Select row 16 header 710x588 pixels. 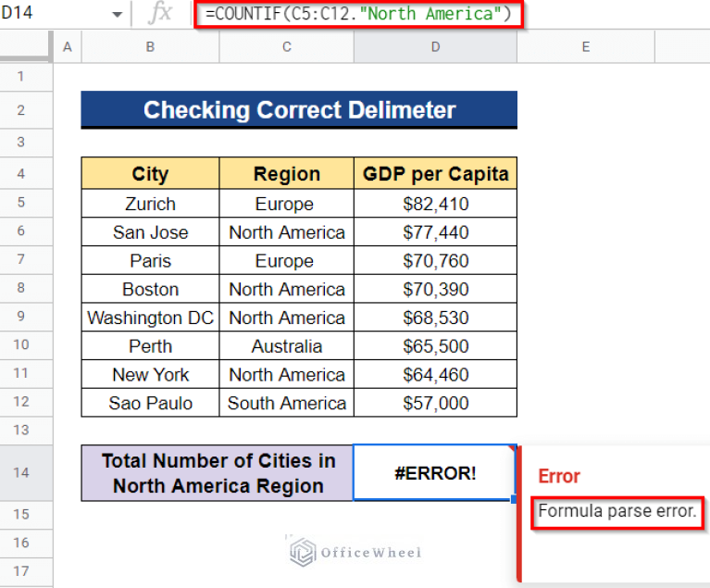21,544
